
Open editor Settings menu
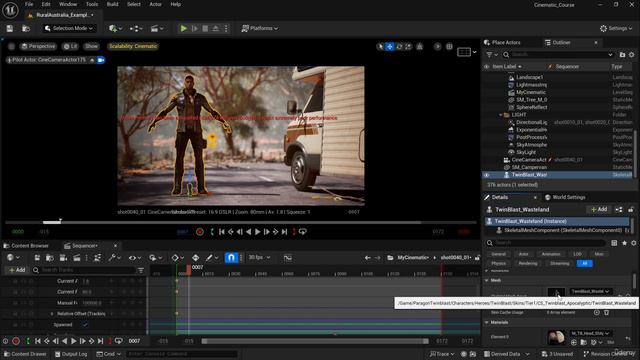pyautogui.click(x=616, y=28)
